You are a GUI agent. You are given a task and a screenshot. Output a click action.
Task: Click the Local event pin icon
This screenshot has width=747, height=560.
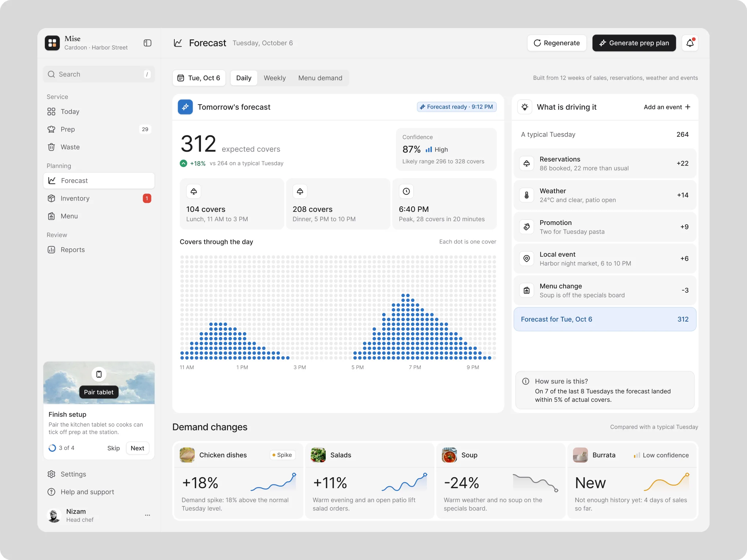[527, 258]
